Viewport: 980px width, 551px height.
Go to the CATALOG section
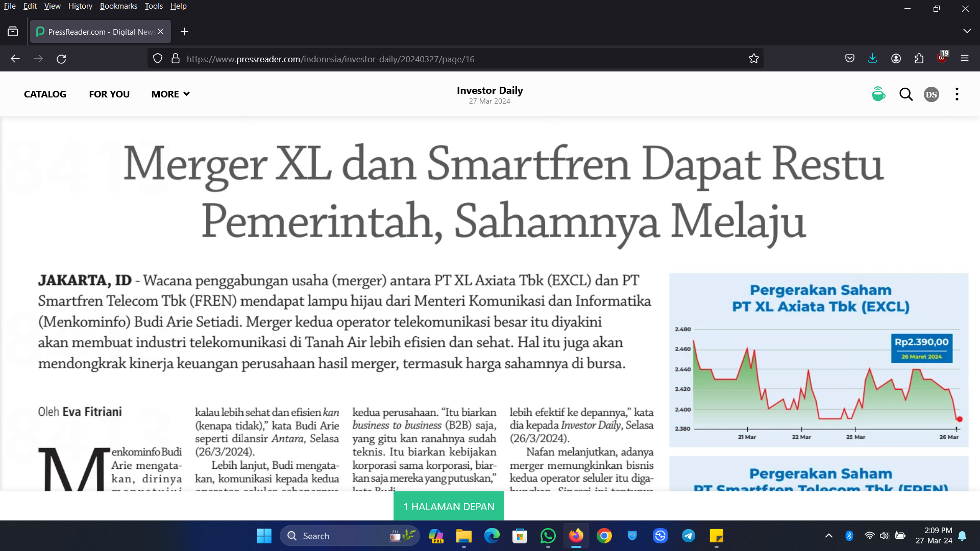click(45, 94)
